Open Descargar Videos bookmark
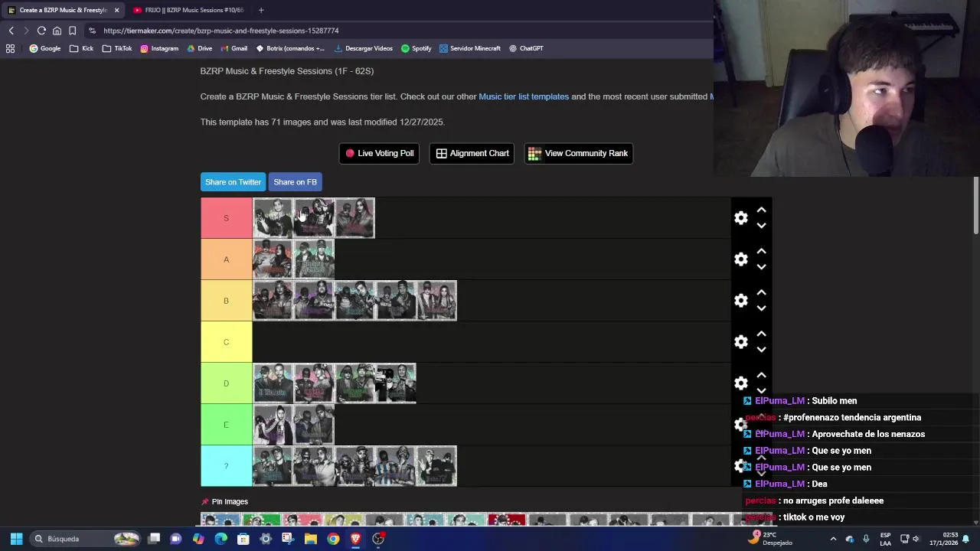980x551 pixels. coord(363,48)
